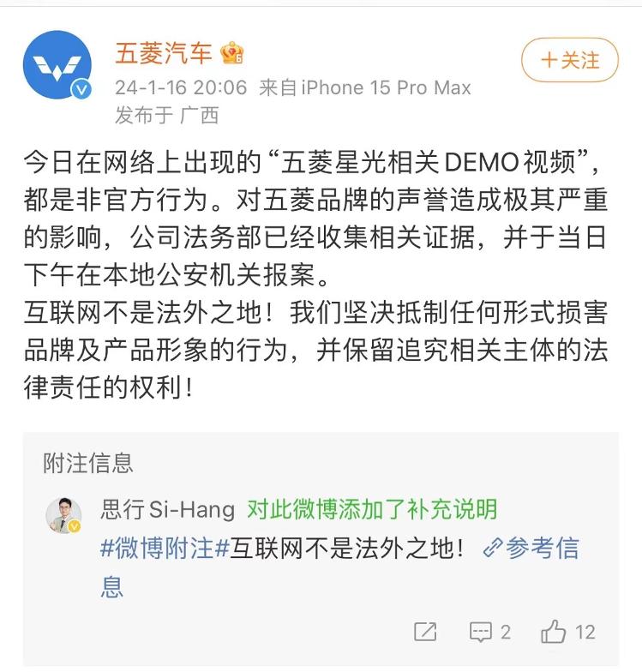The height and width of the screenshot is (672, 642).
Task: Open comments via the speech bubble icon
Action: tap(480, 632)
